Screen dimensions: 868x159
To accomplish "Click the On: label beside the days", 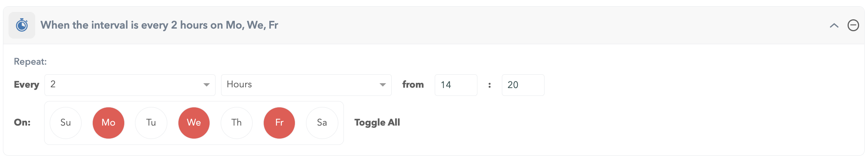I will [x=22, y=123].
